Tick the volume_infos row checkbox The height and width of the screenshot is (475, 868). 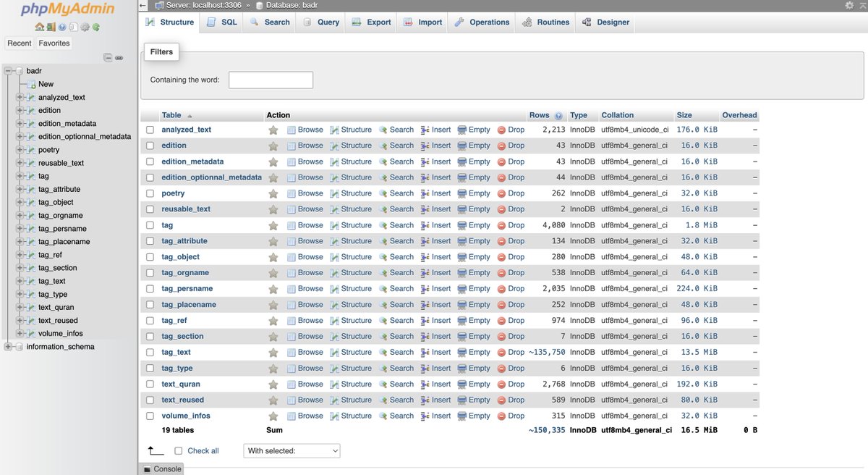[150, 416]
